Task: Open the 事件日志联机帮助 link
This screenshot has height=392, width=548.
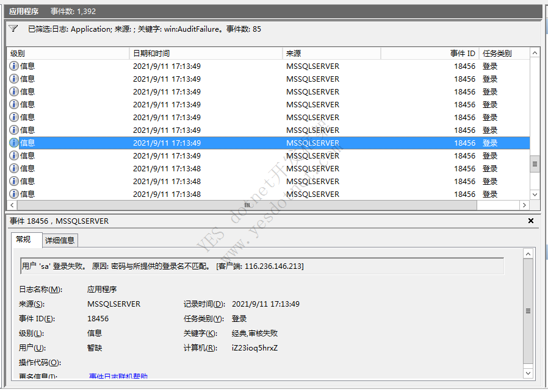Action: pos(118,376)
